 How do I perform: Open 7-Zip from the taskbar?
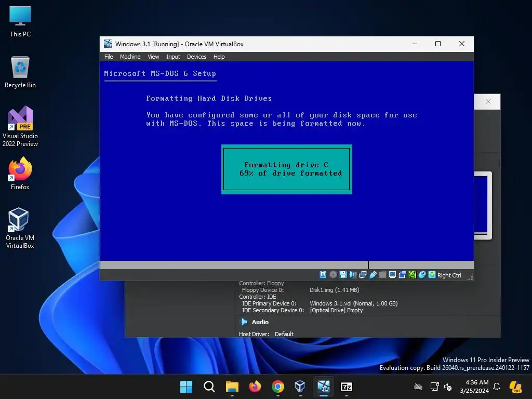pyautogui.click(x=346, y=387)
